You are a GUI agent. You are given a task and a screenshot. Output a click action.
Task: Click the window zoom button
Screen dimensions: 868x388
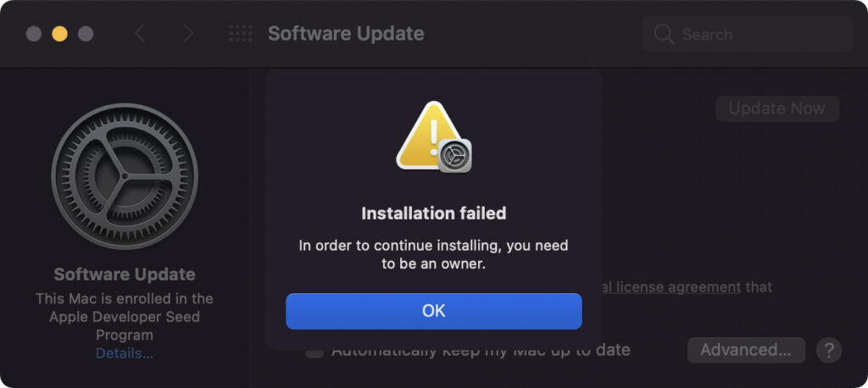[86, 34]
